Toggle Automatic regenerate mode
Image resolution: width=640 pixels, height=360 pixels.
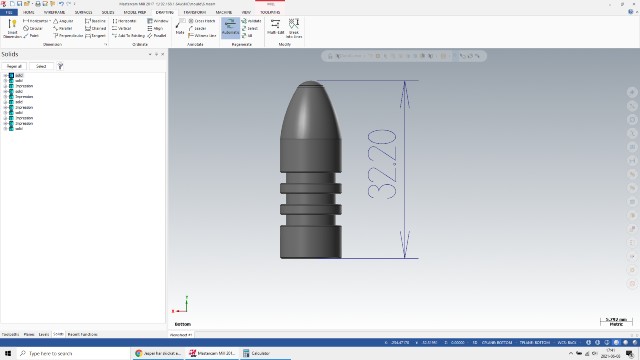point(230,28)
